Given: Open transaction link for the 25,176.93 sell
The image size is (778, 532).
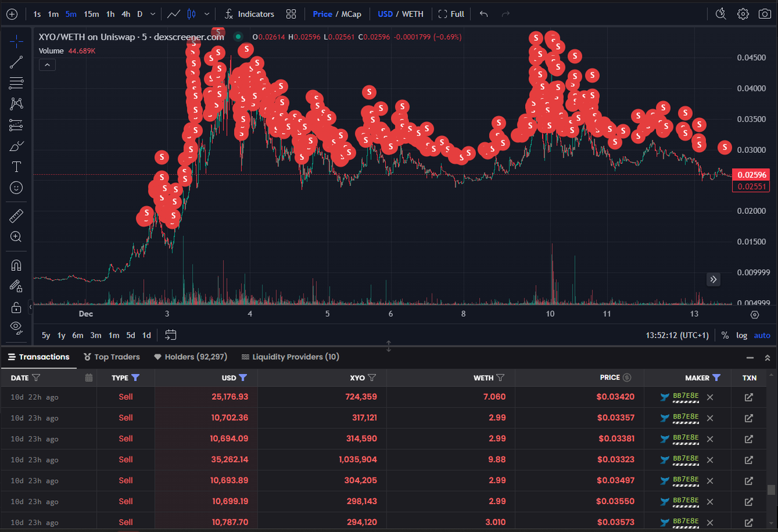Looking at the screenshot, I should point(749,397).
